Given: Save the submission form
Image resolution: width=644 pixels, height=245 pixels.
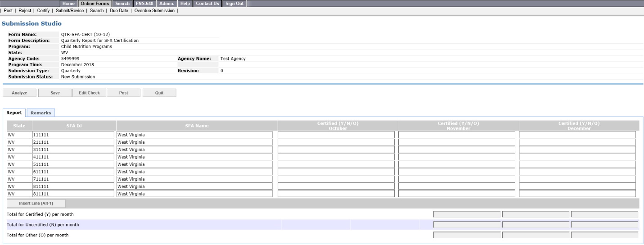Looking at the screenshot, I should [55, 93].
